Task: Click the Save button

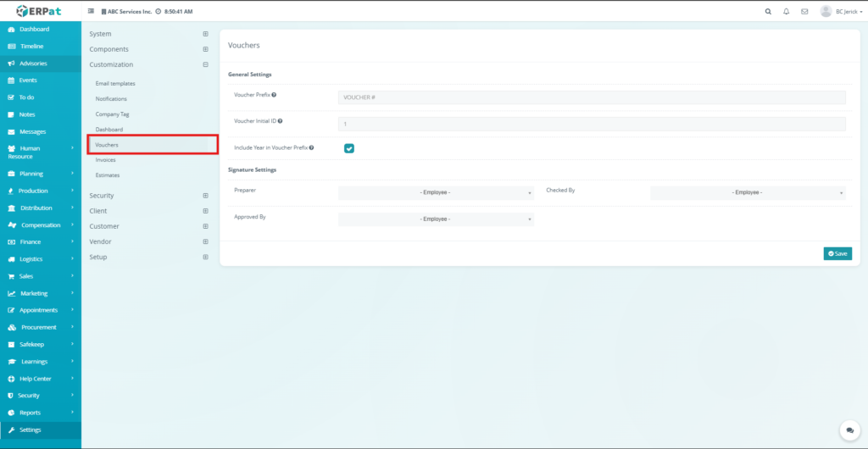Action: point(837,253)
